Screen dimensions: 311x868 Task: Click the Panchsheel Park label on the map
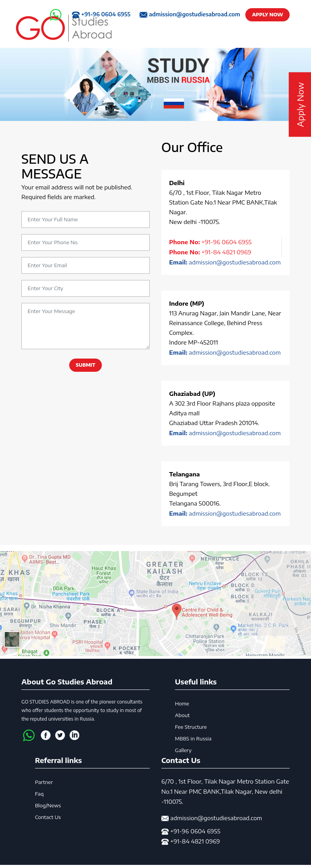(71, 596)
